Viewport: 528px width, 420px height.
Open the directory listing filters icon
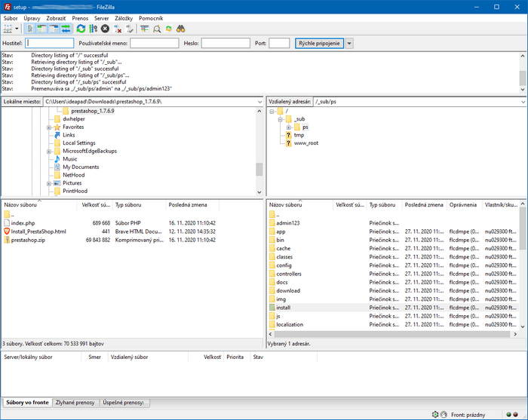click(x=144, y=29)
